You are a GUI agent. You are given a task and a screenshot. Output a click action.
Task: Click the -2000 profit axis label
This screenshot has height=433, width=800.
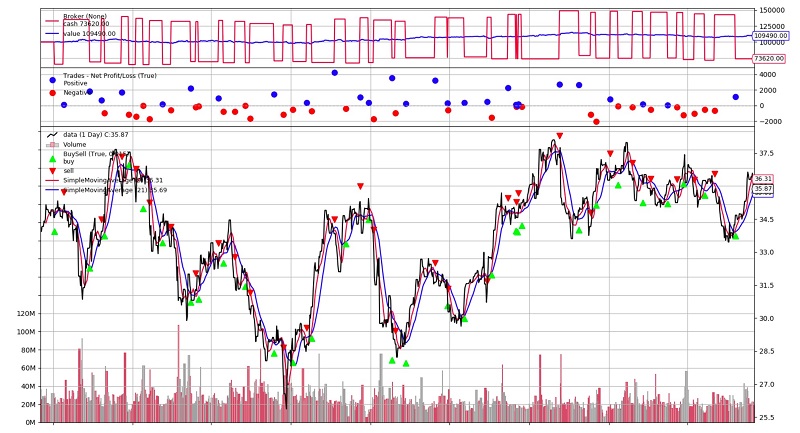tap(771, 122)
